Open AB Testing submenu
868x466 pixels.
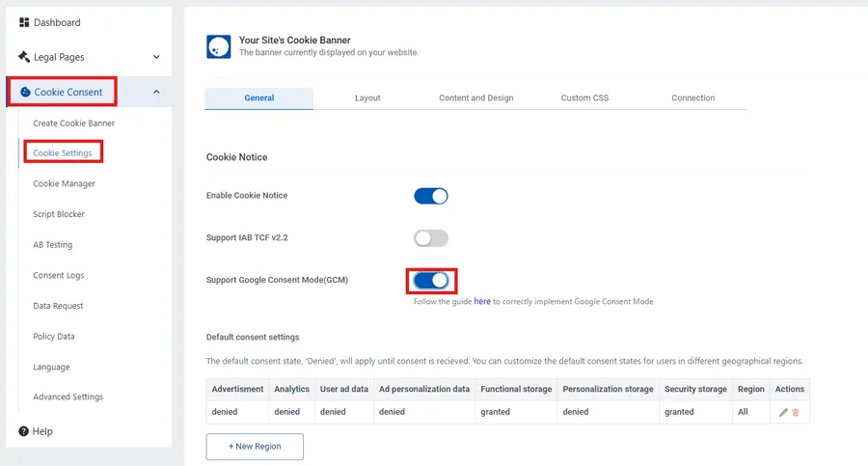(x=53, y=244)
